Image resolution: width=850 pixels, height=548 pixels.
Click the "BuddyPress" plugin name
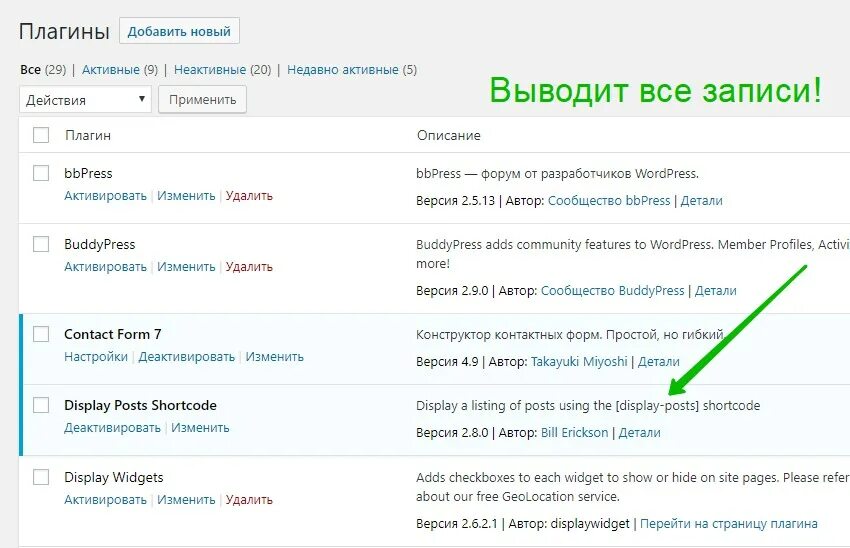(100, 244)
